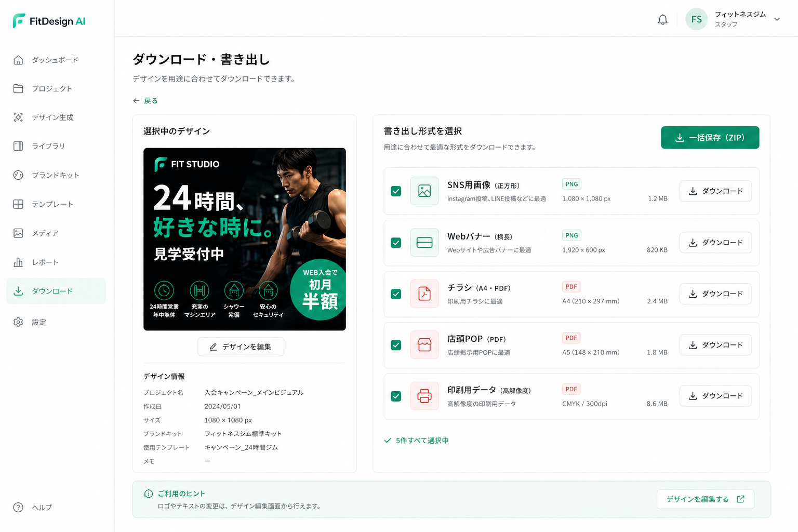Click the A5 (148 × 210 mm) text
This screenshot has height=532, width=798.
pyautogui.click(x=591, y=352)
